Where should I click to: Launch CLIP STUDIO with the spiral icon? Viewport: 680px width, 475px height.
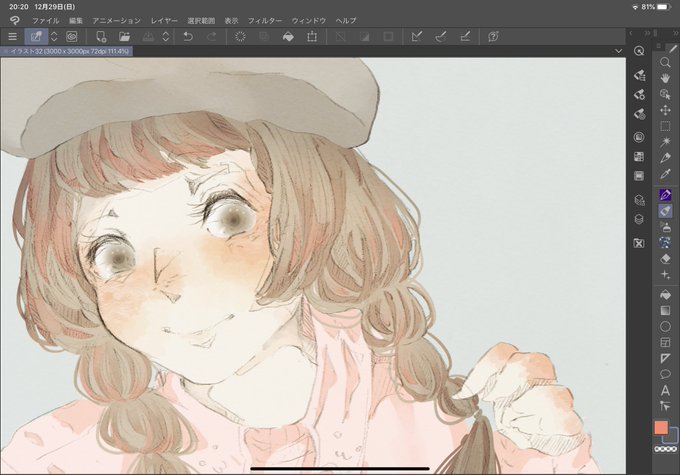point(72,37)
